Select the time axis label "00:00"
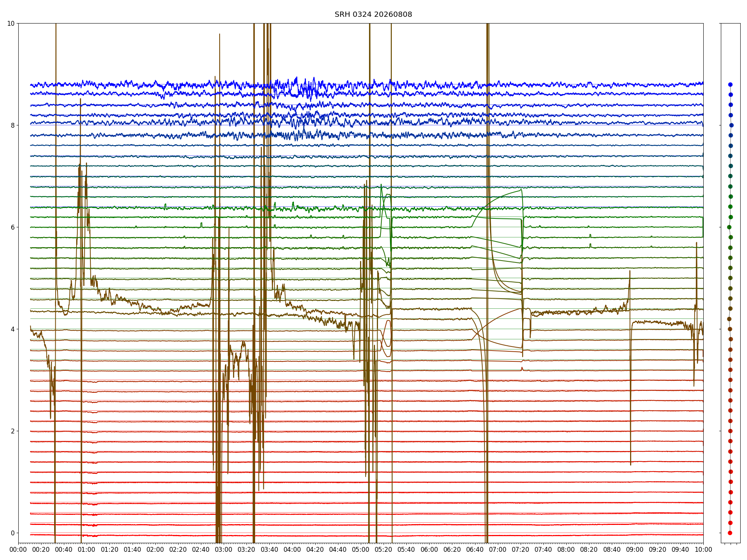Viewport: 747px width, 560px height. click(x=18, y=550)
